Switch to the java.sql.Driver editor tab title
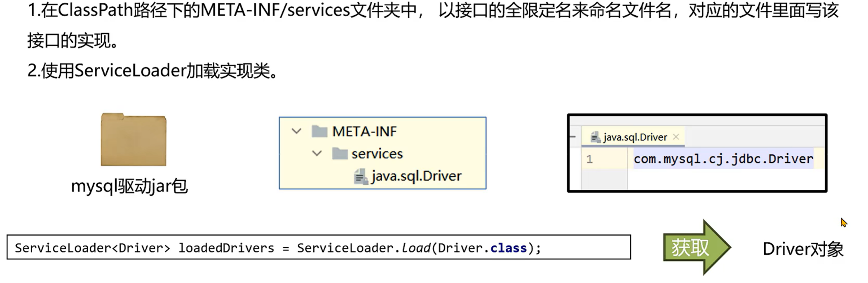 point(635,137)
